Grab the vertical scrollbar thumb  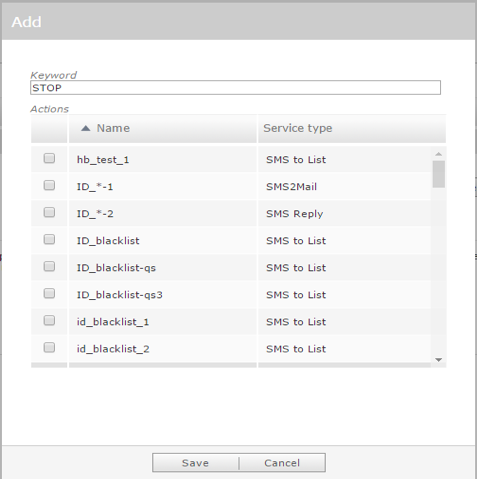click(438, 174)
